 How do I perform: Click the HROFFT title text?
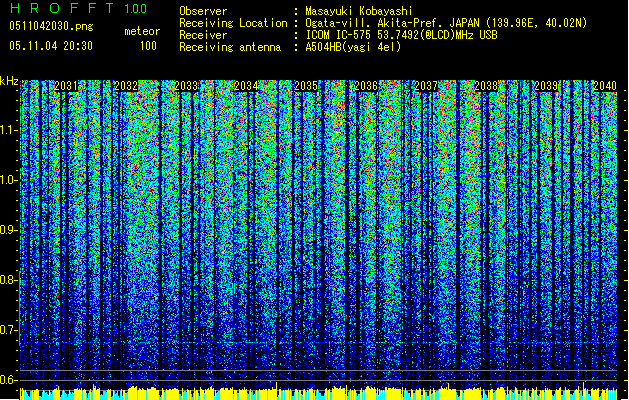tap(60, 10)
